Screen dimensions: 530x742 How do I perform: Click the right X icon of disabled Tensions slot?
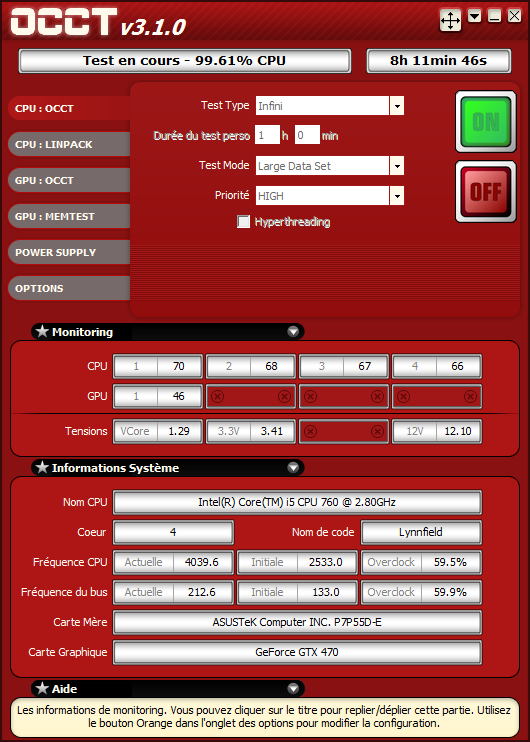(x=377, y=432)
